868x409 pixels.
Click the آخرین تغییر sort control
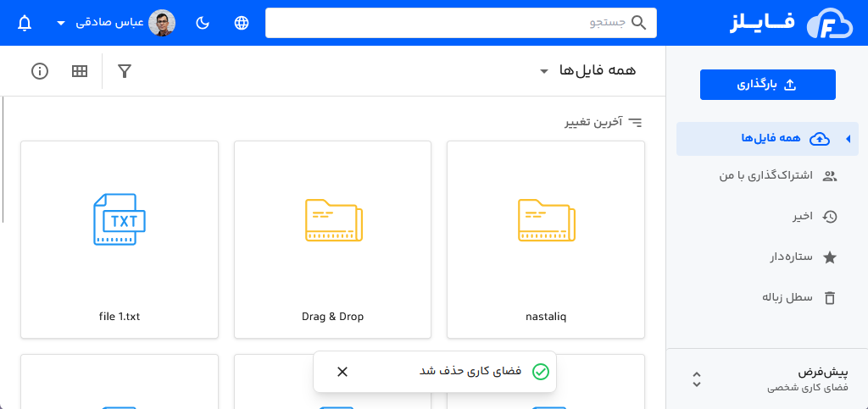[x=604, y=122]
